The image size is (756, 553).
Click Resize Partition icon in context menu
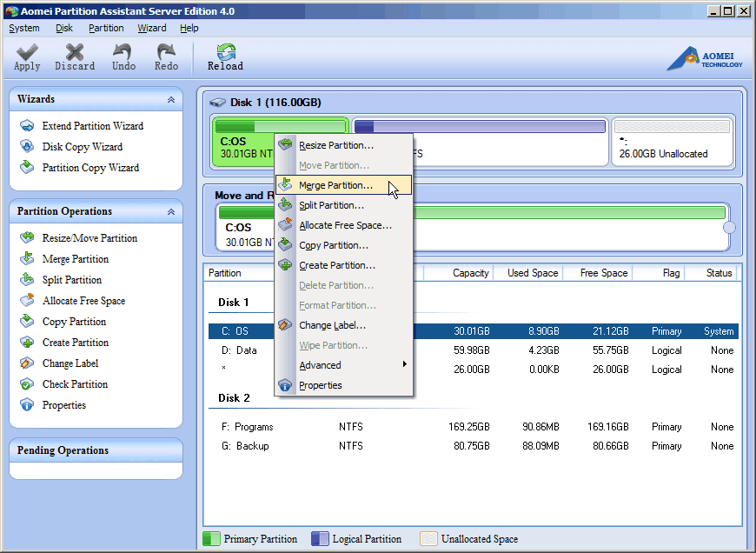[x=285, y=144]
